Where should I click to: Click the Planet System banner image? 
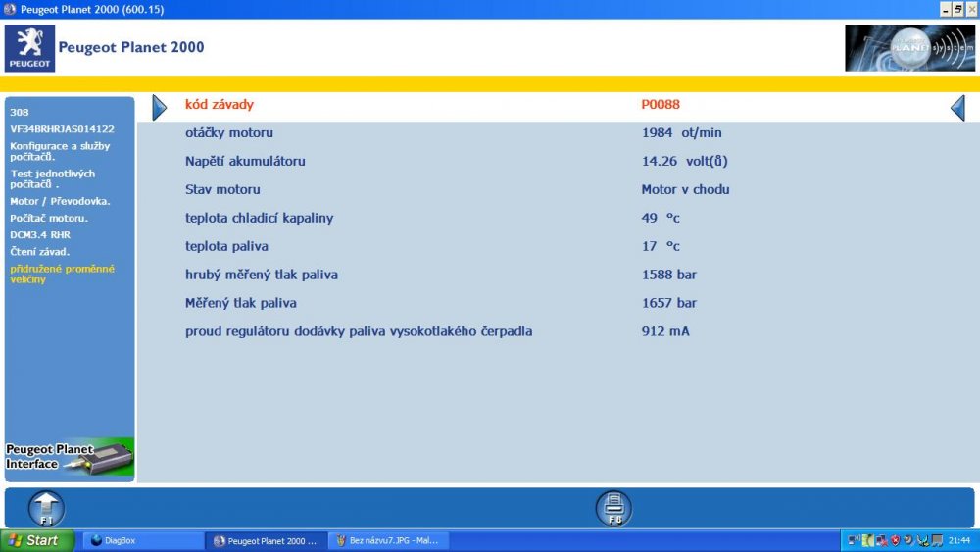click(x=909, y=48)
